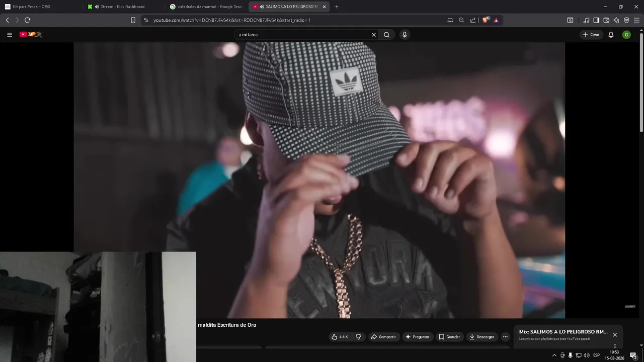The width and height of the screenshot is (644, 362).
Task: Open the browser main hamburger menu
Action: (x=636, y=20)
